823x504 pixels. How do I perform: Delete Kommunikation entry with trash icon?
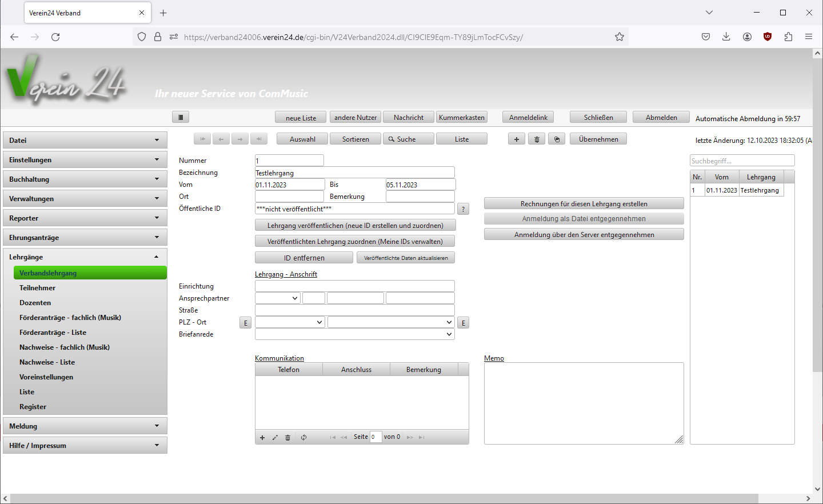click(288, 437)
